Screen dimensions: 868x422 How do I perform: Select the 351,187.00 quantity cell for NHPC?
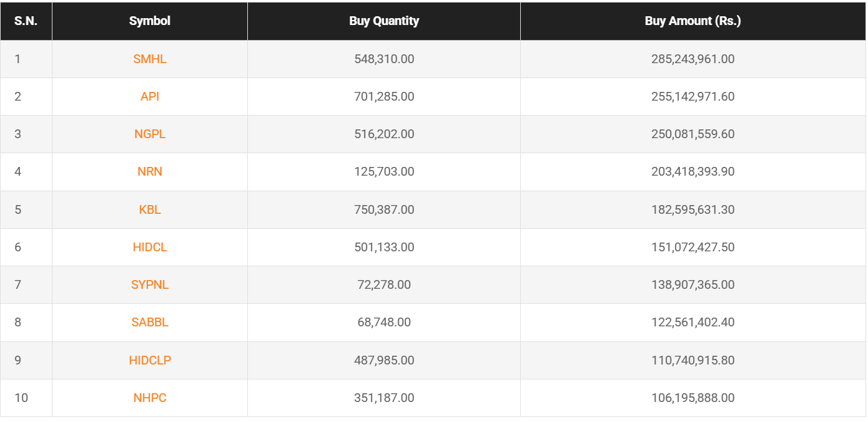[384, 398]
